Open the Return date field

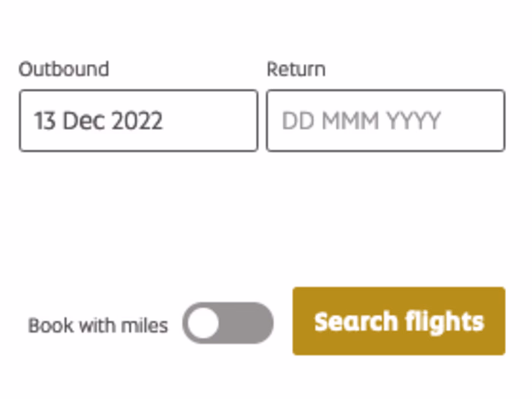(385, 121)
